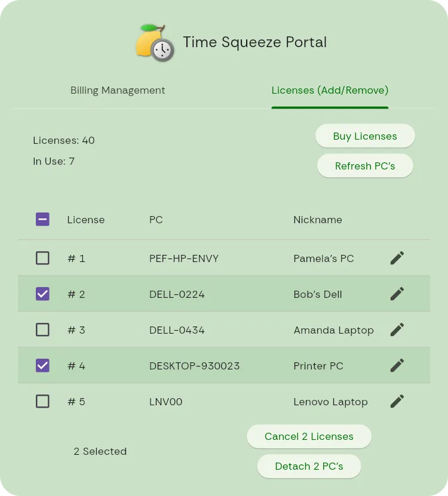Select license #3 checkbox

pyautogui.click(x=42, y=329)
